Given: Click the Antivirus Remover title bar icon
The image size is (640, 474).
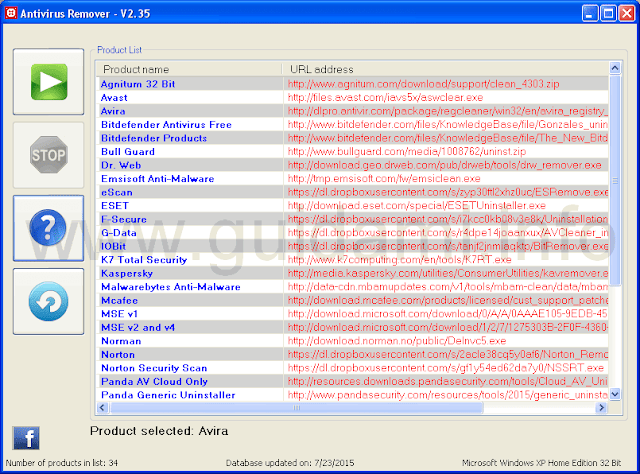Looking at the screenshot, I should tap(11, 13).
